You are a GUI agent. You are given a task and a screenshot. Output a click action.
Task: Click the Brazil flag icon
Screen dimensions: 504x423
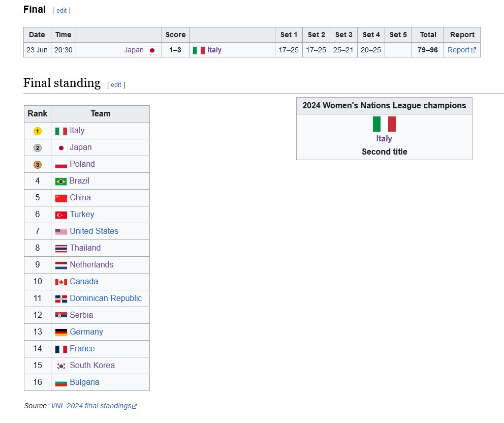pos(61,182)
